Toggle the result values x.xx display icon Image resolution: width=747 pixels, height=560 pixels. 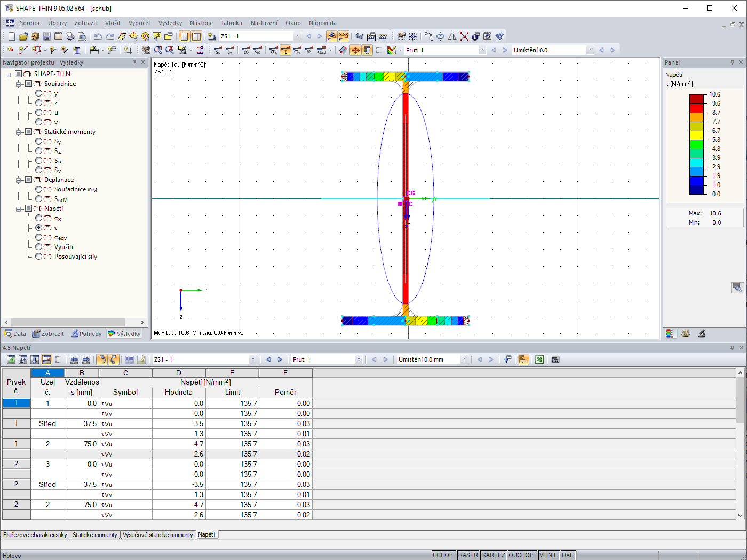point(344,36)
